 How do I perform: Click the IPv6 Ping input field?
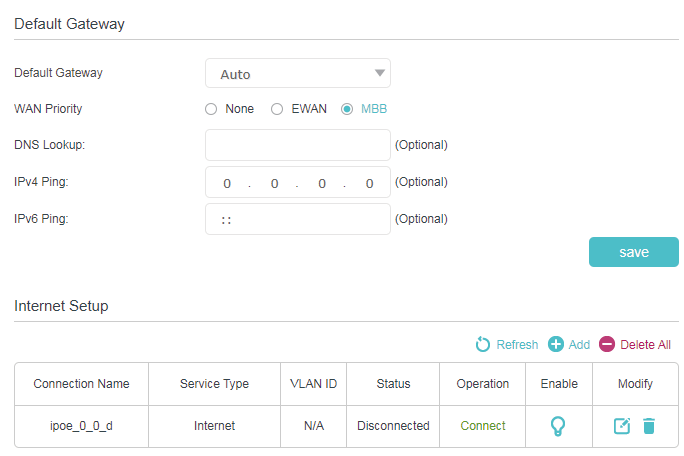pos(298,219)
